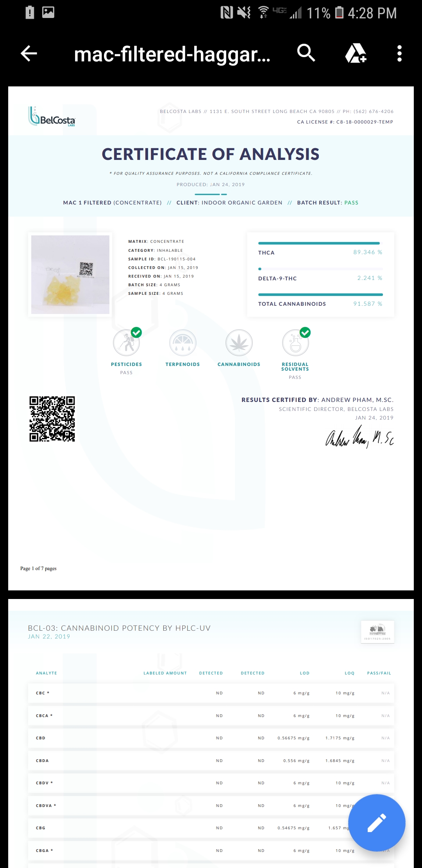
Task: Tap the image notification icon
Action: pyautogui.click(x=48, y=13)
